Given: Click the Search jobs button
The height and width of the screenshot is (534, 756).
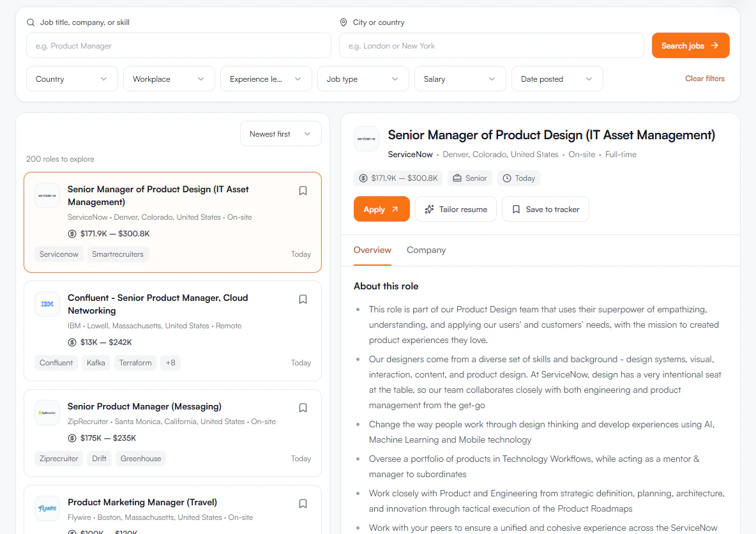Looking at the screenshot, I should click(x=690, y=45).
